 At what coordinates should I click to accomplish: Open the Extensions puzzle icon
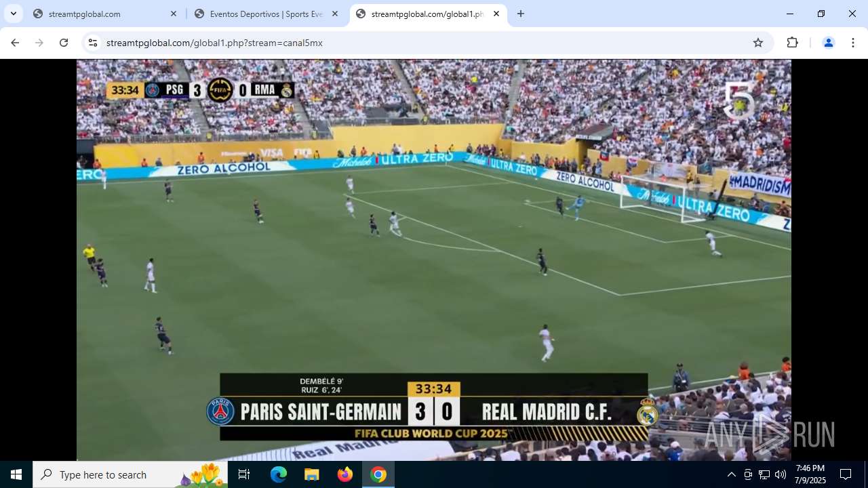pyautogui.click(x=793, y=43)
